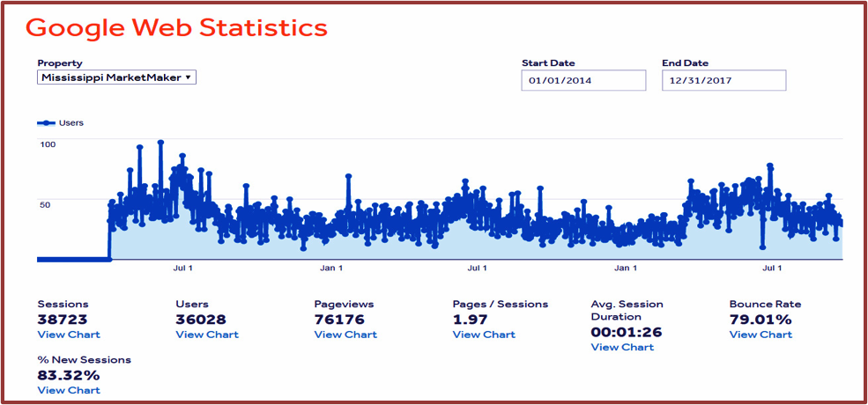The width and height of the screenshot is (868, 405).
Task: Click the Pages / Sessions value 1.97
Action: pos(470,320)
